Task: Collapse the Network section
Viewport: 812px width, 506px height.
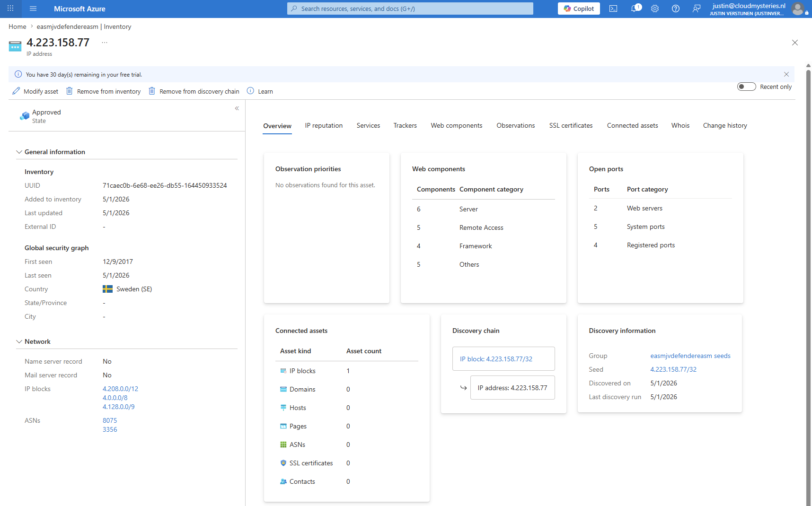Action: (x=19, y=341)
